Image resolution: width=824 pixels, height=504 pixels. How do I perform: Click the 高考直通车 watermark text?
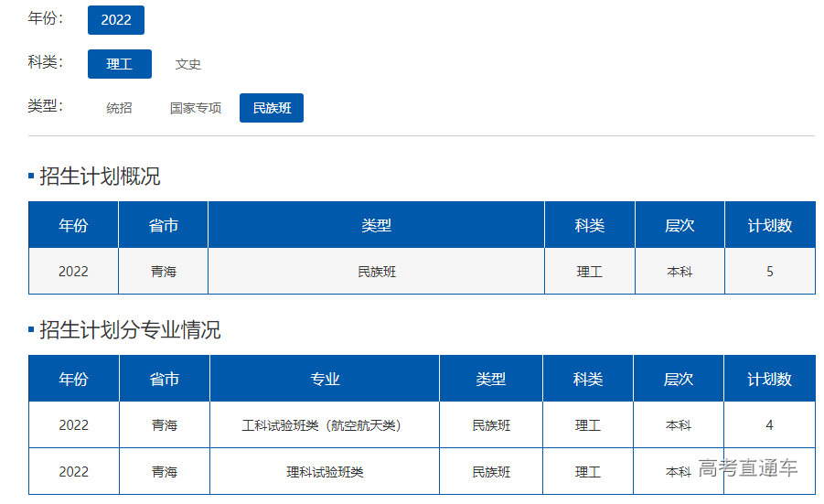pyautogui.click(x=747, y=468)
